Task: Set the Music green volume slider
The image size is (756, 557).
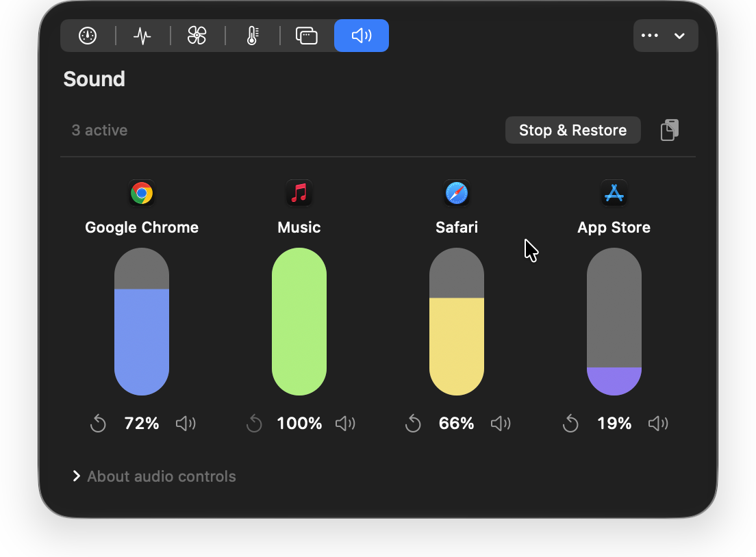Action: tap(299, 322)
